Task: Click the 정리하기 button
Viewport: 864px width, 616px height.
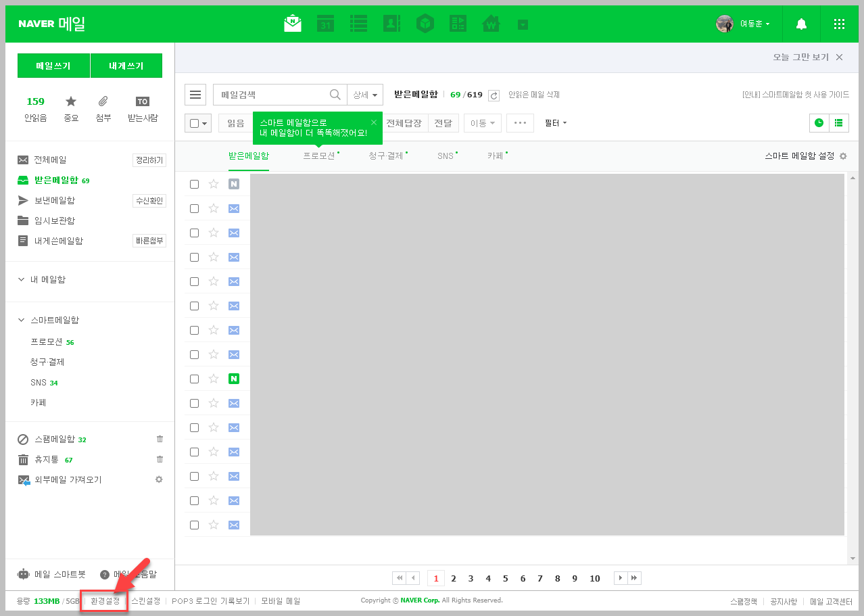Action: pyautogui.click(x=149, y=161)
